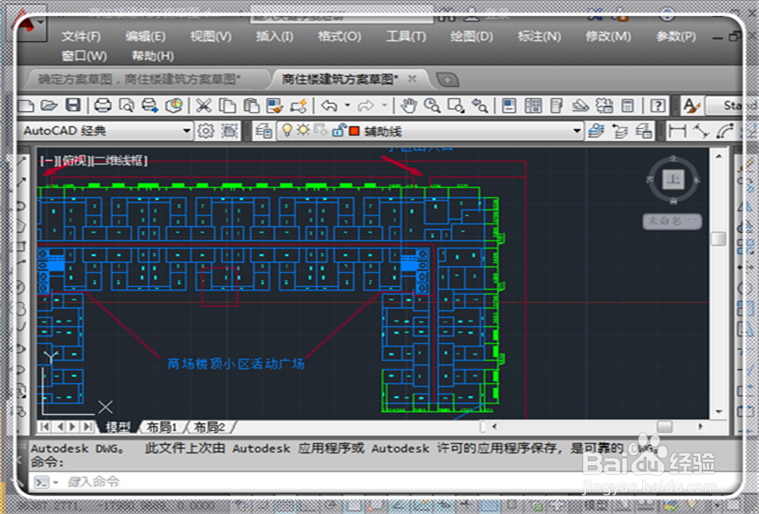Open Layer Properties Manager icon
Image resolution: width=759 pixels, height=514 pixels.
pos(264,131)
